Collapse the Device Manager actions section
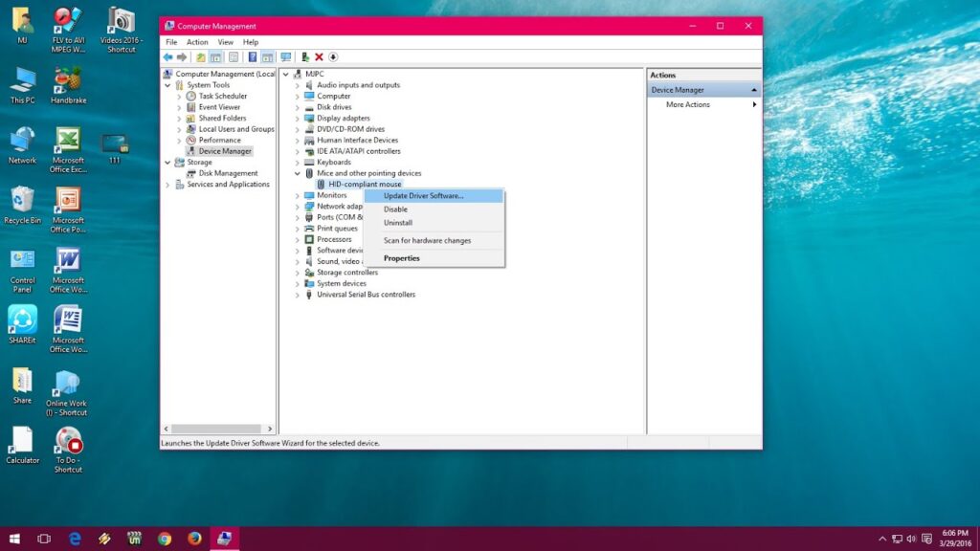Image resolution: width=980 pixels, height=551 pixels. click(754, 90)
